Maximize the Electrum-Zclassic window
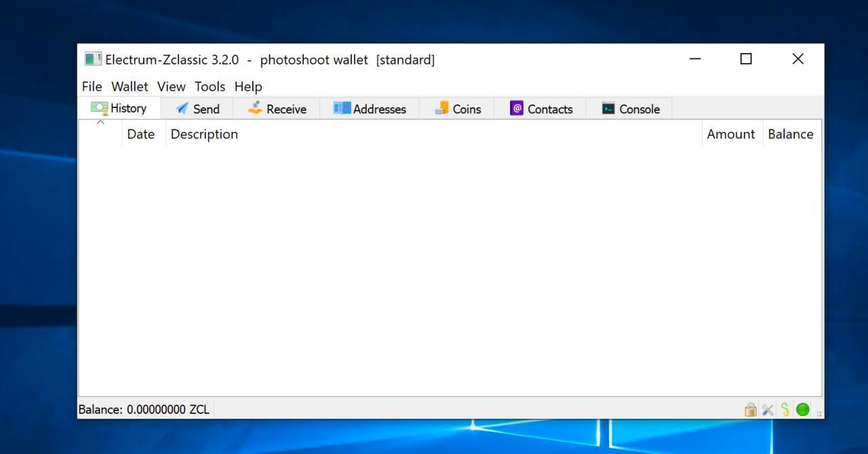This screenshot has width=868, height=454. point(746,59)
